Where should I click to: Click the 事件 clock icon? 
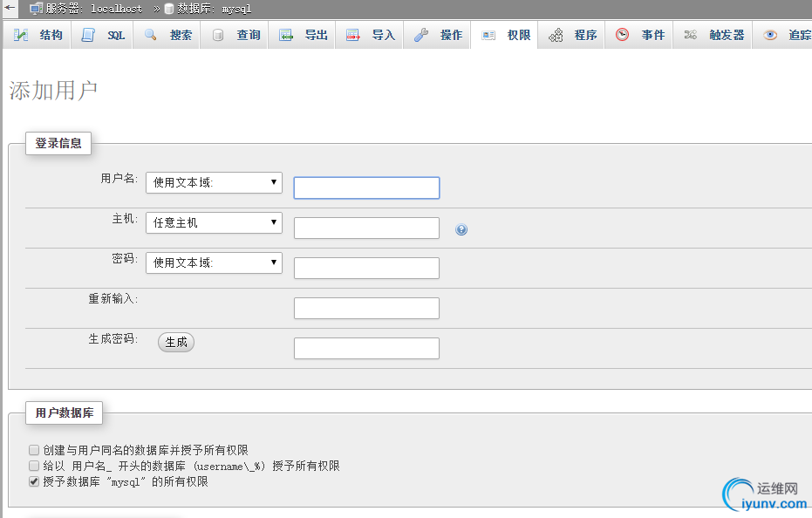coord(622,35)
